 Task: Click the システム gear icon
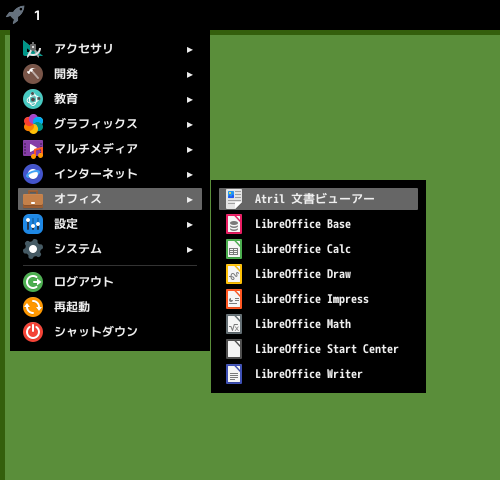[33, 249]
